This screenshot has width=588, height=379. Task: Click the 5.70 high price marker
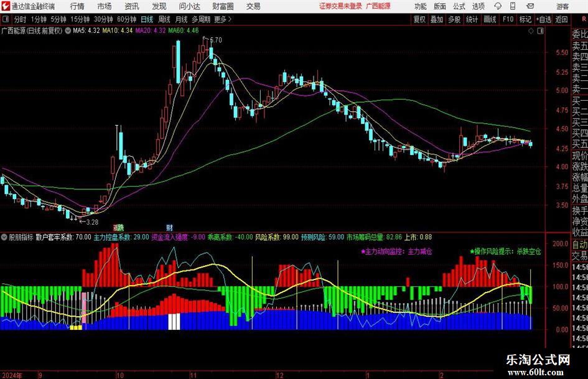[x=216, y=40]
